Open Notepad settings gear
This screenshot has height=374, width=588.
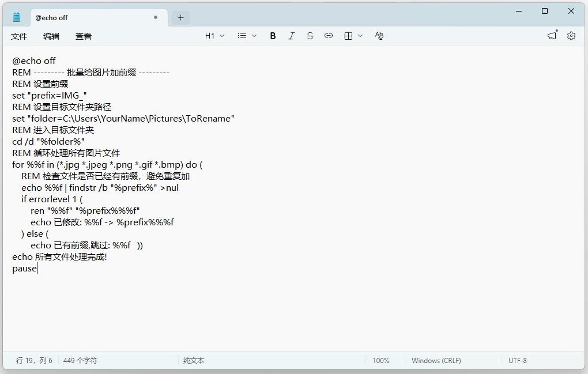pyautogui.click(x=571, y=36)
